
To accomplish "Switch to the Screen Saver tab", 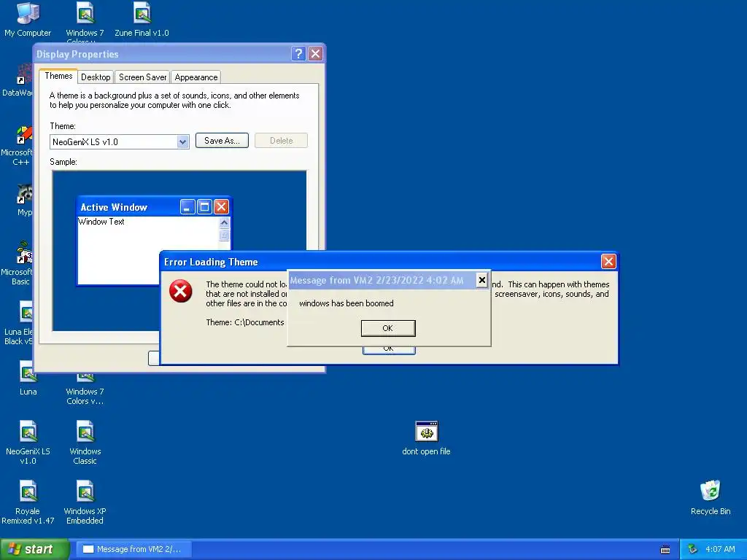I will [x=142, y=77].
